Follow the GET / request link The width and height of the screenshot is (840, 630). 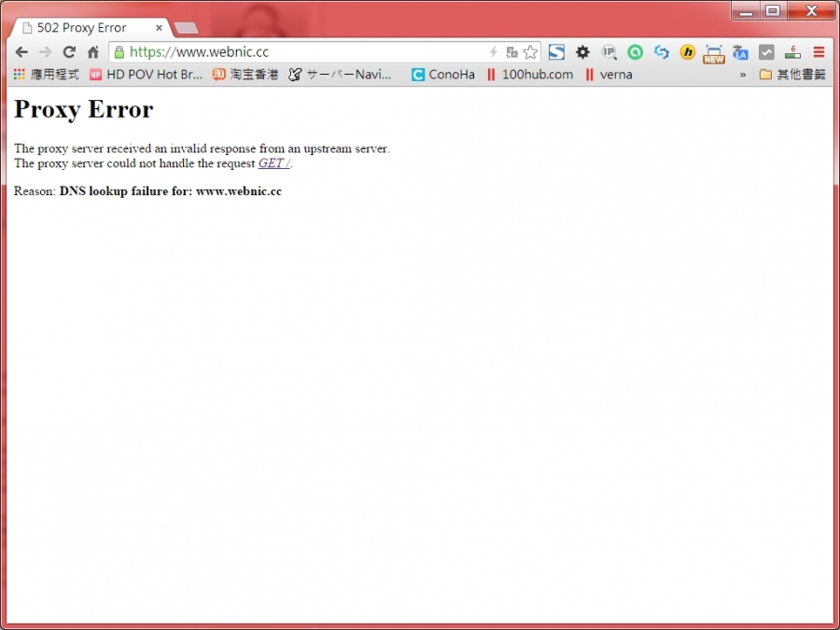[x=273, y=163]
